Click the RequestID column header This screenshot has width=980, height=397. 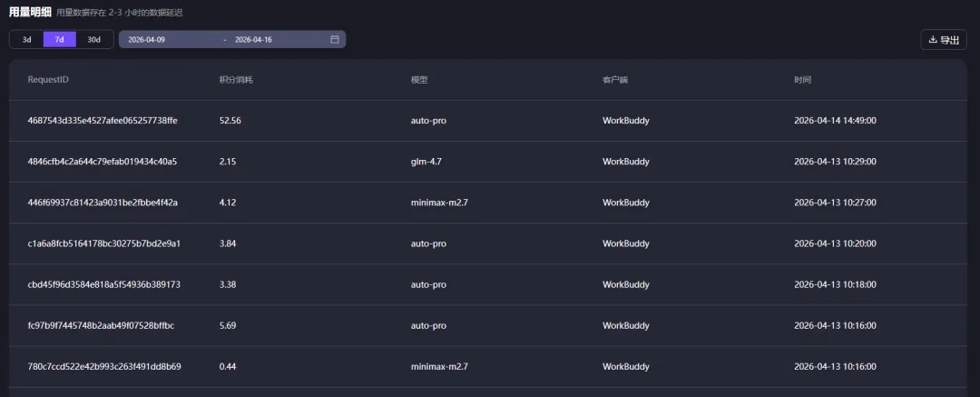pyautogui.click(x=48, y=80)
